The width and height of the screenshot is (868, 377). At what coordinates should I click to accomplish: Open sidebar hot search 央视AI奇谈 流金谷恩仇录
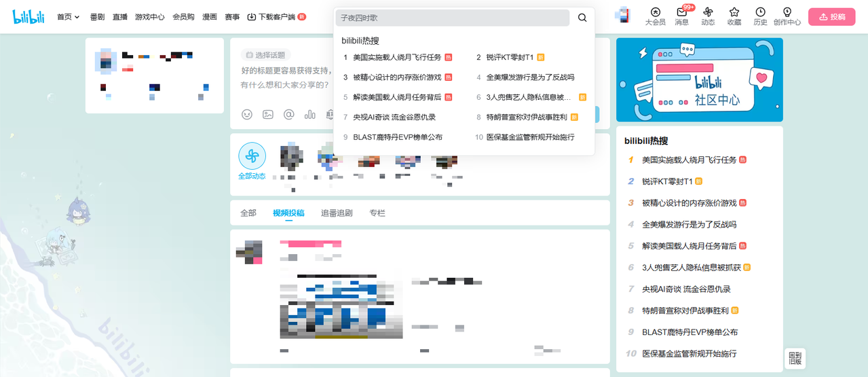pyautogui.click(x=686, y=289)
